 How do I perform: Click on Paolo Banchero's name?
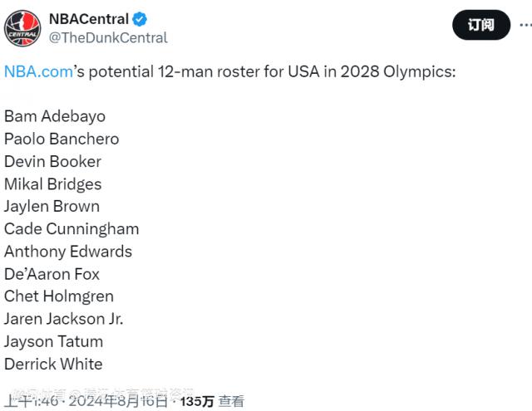click(62, 139)
